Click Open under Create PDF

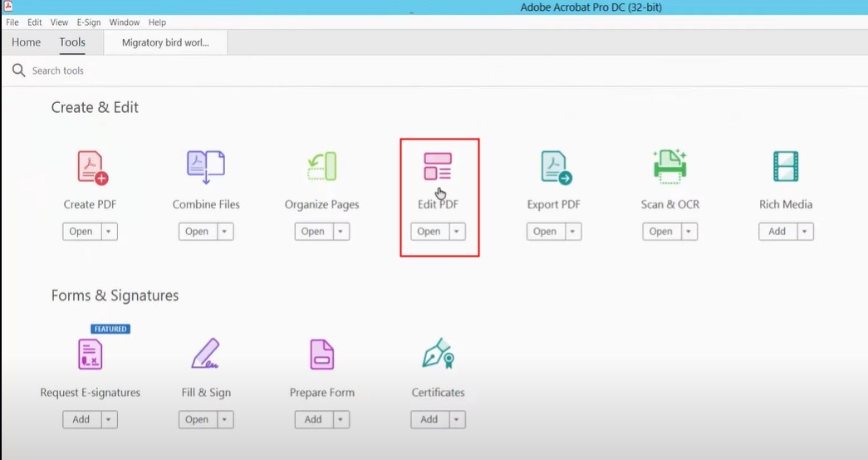point(82,232)
